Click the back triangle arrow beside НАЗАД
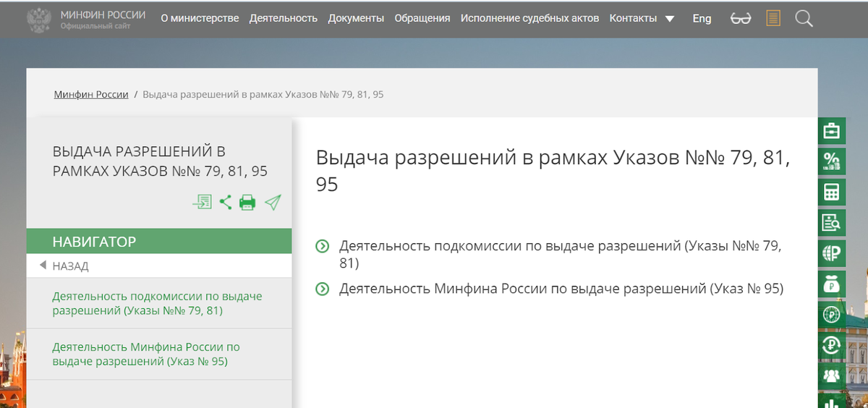The height and width of the screenshot is (408, 868). point(43,265)
